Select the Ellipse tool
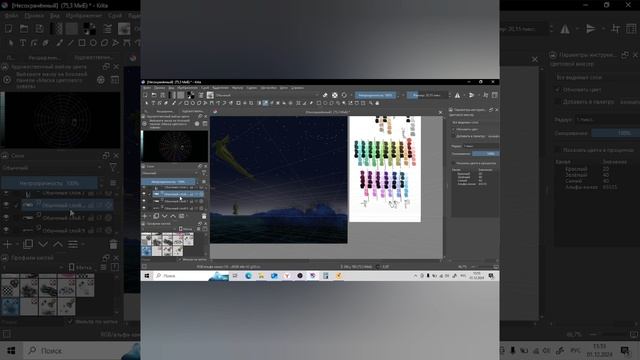This screenshot has width=640, height=360. (x=193, y=103)
